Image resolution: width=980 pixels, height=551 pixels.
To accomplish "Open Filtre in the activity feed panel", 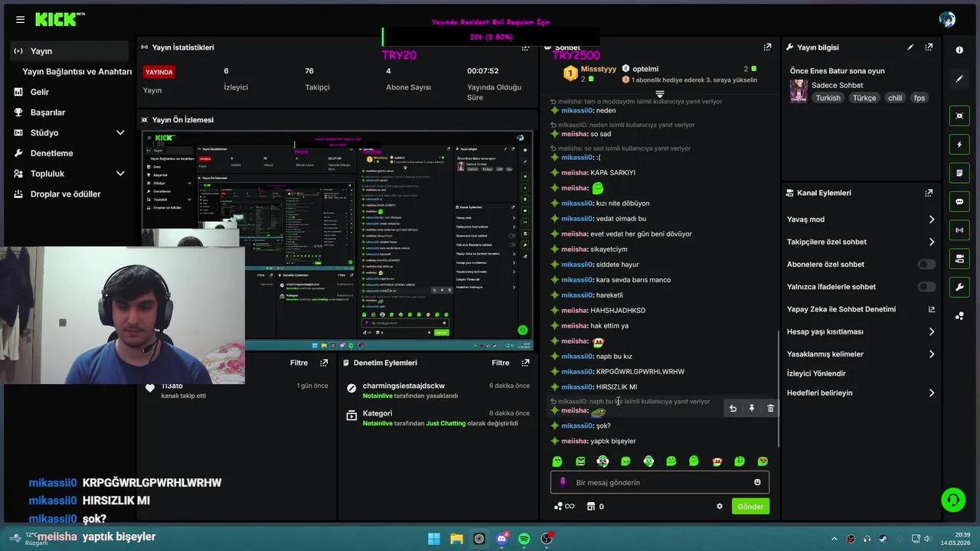I will [299, 363].
